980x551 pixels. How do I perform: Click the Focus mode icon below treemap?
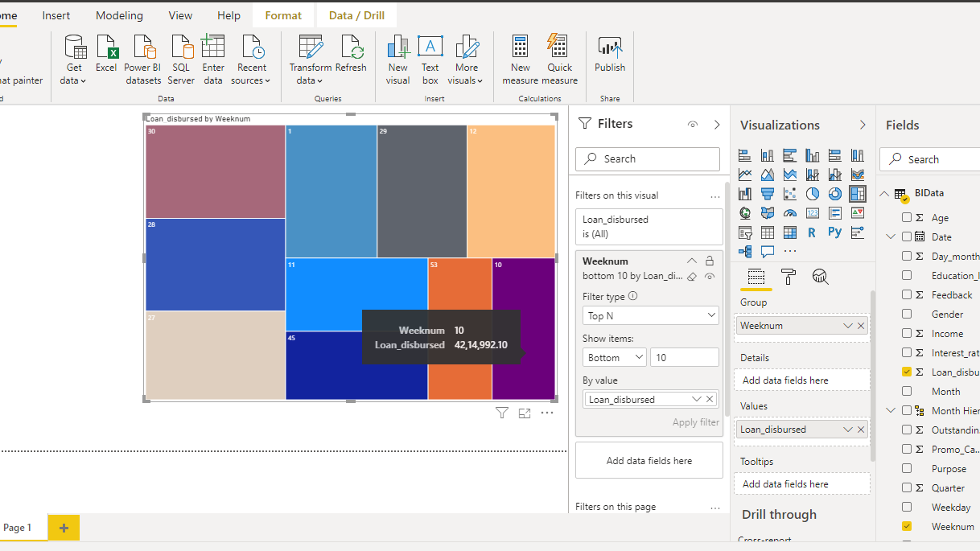tap(525, 413)
